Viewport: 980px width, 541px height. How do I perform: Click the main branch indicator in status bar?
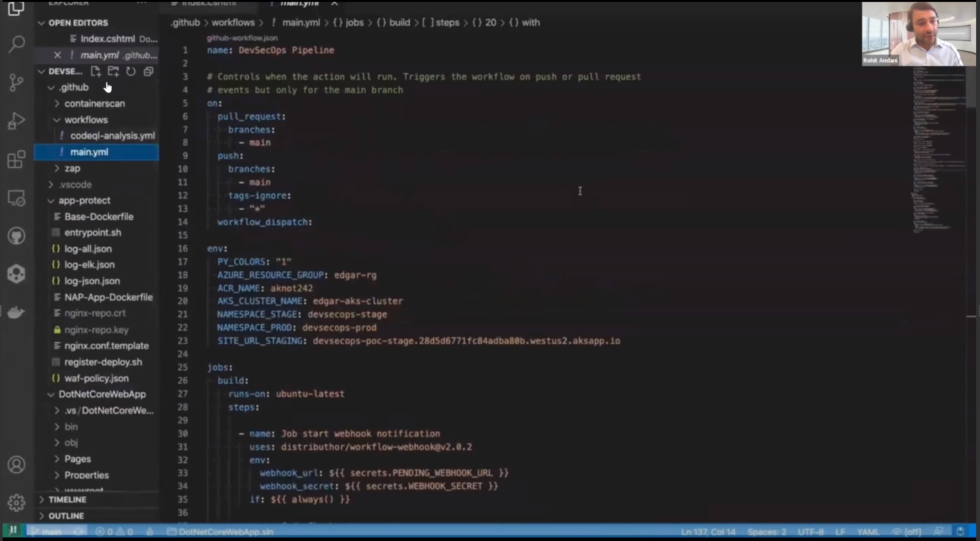tap(47, 531)
